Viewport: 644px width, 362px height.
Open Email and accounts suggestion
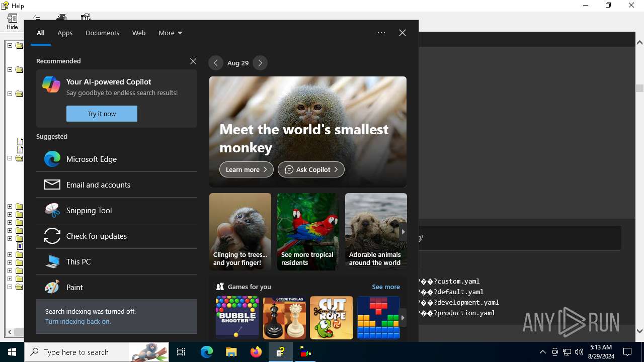pyautogui.click(x=117, y=185)
